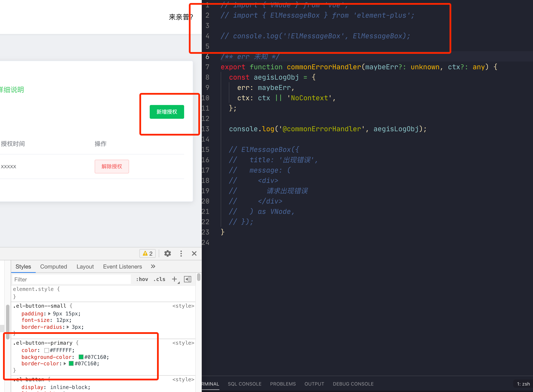Switch to the Layout tab
The image size is (533, 392).
click(85, 266)
